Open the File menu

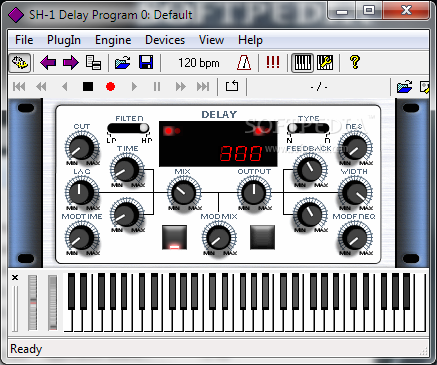(x=24, y=40)
